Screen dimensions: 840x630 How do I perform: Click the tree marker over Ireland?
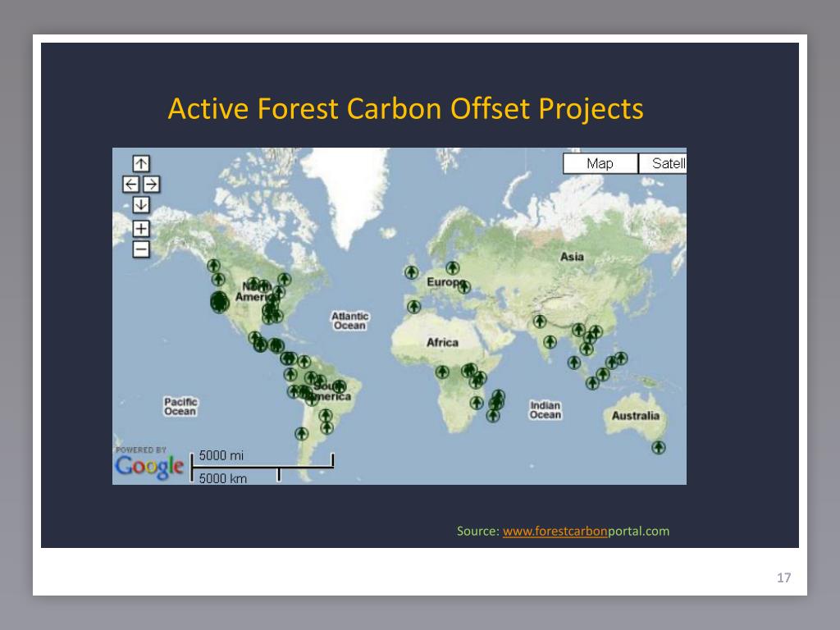411,272
